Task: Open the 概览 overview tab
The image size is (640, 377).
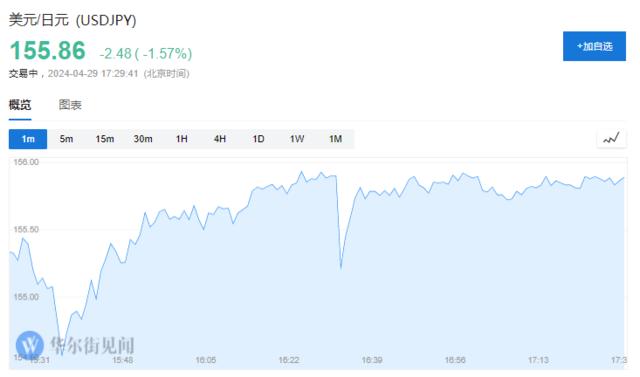Action: (x=20, y=105)
